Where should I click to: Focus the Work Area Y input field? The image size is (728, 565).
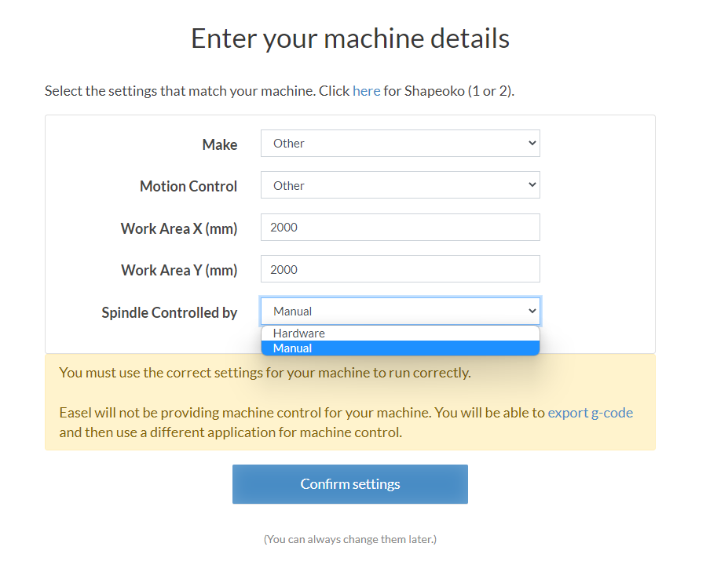point(400,269)
